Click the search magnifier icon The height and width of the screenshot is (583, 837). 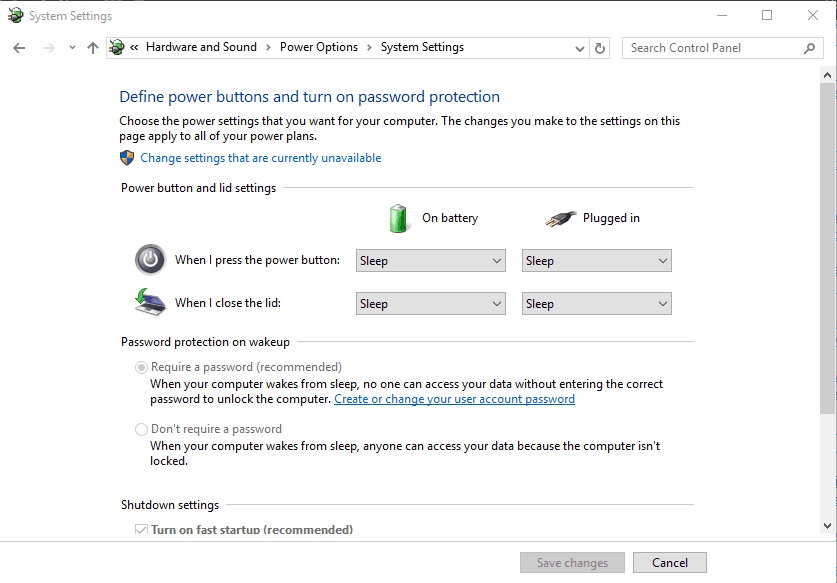[810, 47]
